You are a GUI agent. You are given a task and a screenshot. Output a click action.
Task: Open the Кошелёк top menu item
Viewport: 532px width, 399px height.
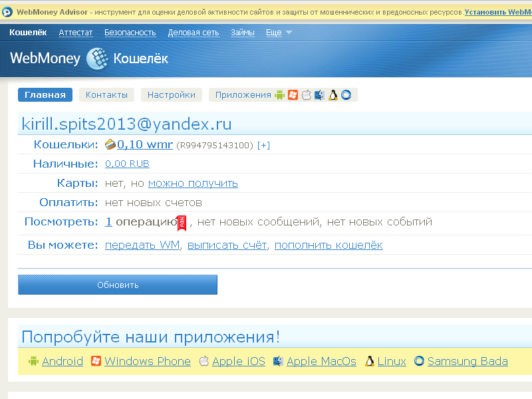[28, 32]
